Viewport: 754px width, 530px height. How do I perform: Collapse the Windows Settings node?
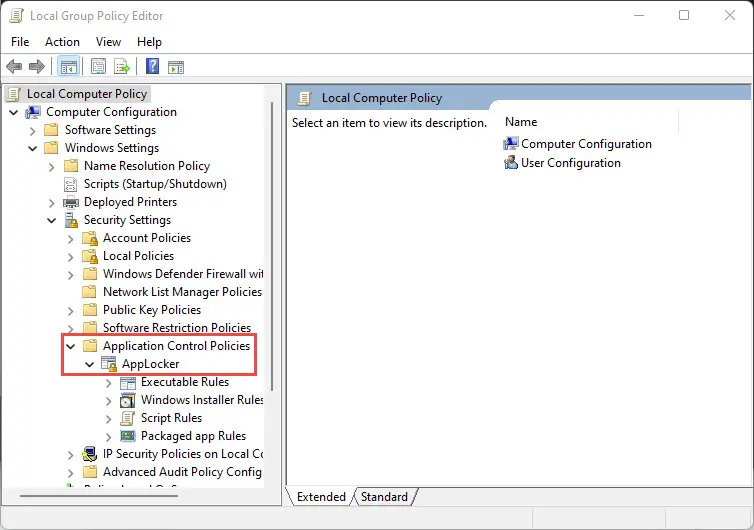point(33,149)
